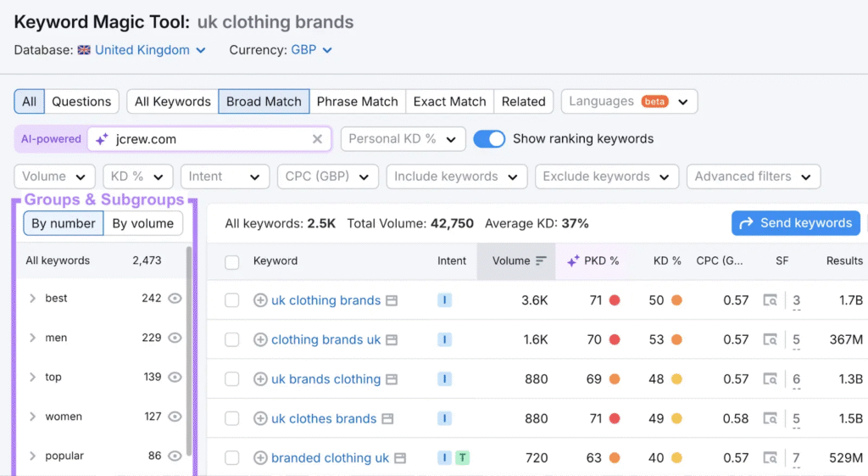Image resolution: width=868 pixels, height=476 pixels.
Task: Switch to the Questions tab
Action: tap(81, 102)
